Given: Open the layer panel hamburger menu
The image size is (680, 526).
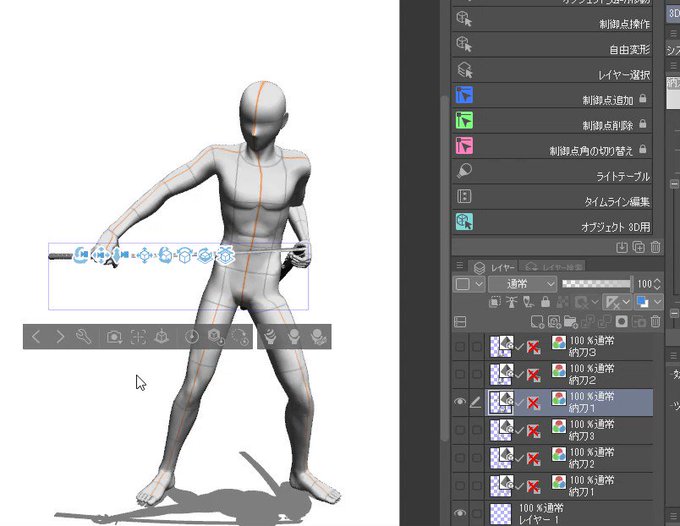Looking at the screenshot, I should (459, 265).
